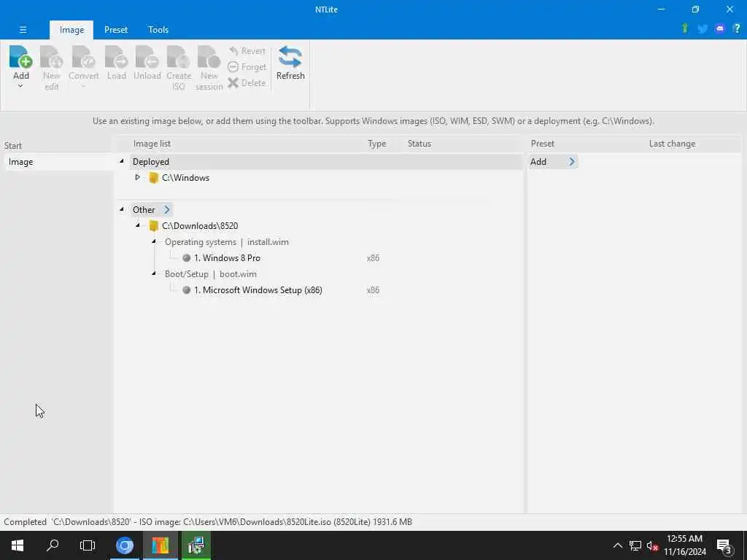Show hidden system tray icons
The width and height of the screenshot is (747, 560).
coord(617,545)
